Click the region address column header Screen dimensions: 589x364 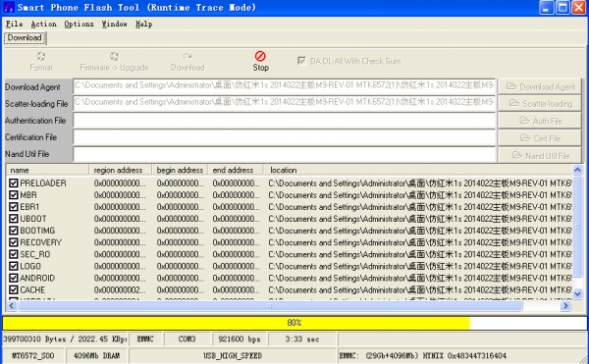point(121,170)
